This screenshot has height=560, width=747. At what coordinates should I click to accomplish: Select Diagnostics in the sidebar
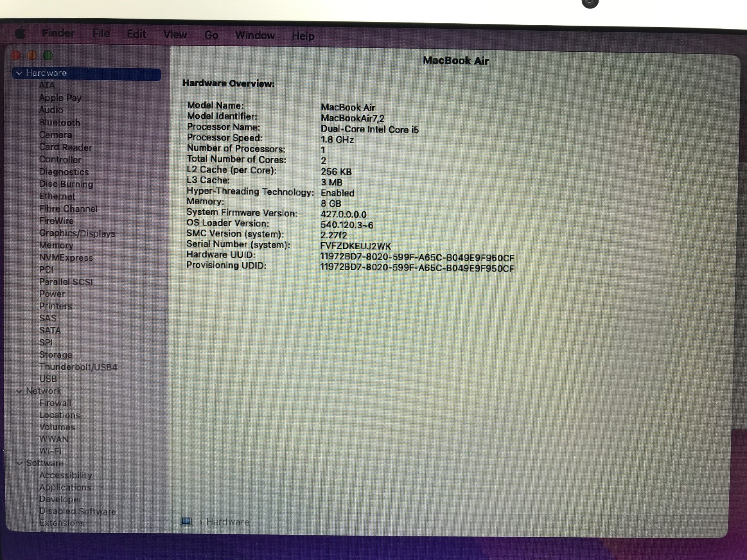coord(63,172)
